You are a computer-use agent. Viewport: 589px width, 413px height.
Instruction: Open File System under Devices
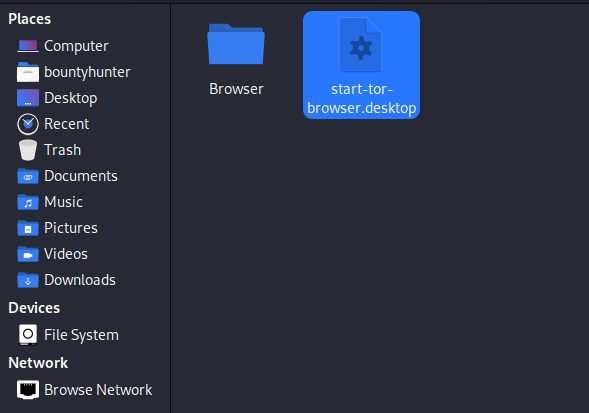point(81,335)
